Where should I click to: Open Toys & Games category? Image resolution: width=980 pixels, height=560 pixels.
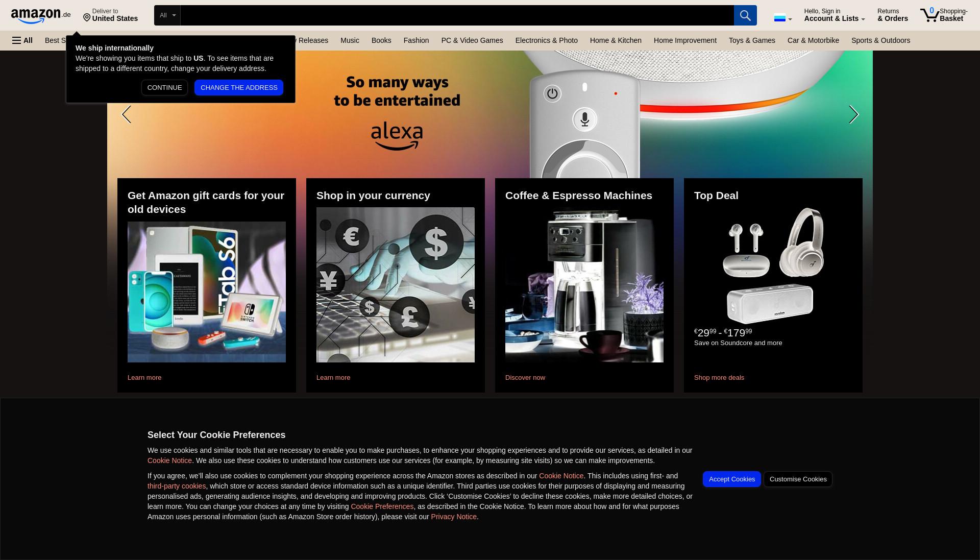coord(752,40)
